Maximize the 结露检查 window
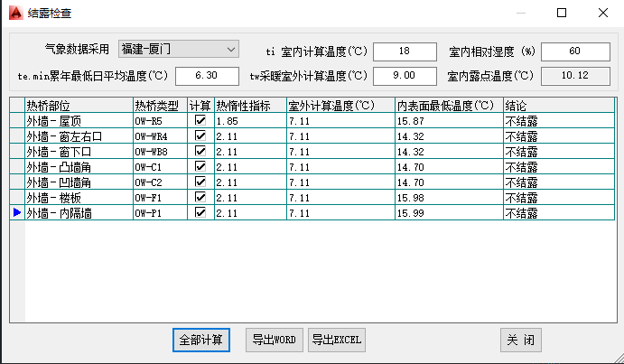This screenshot has height=364, width=624. coord(562,13)
